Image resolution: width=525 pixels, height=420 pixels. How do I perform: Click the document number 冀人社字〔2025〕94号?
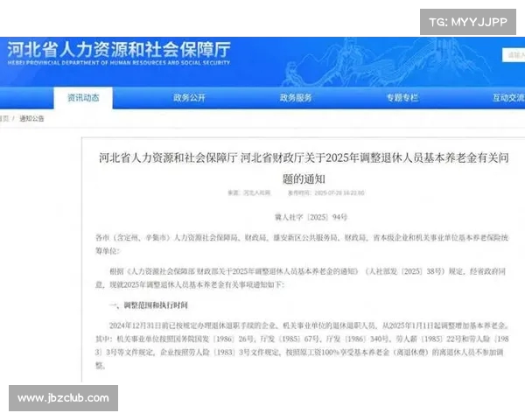tap(311, 217)
